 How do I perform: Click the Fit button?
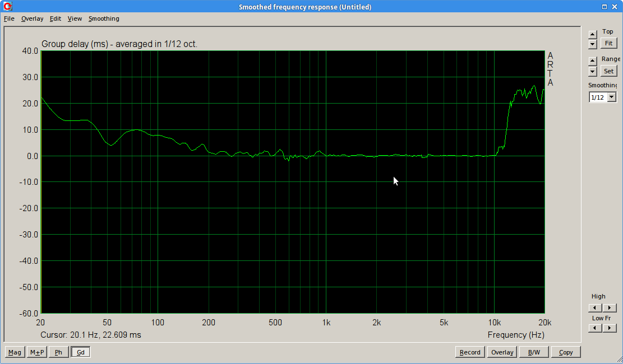pos(608,43)
